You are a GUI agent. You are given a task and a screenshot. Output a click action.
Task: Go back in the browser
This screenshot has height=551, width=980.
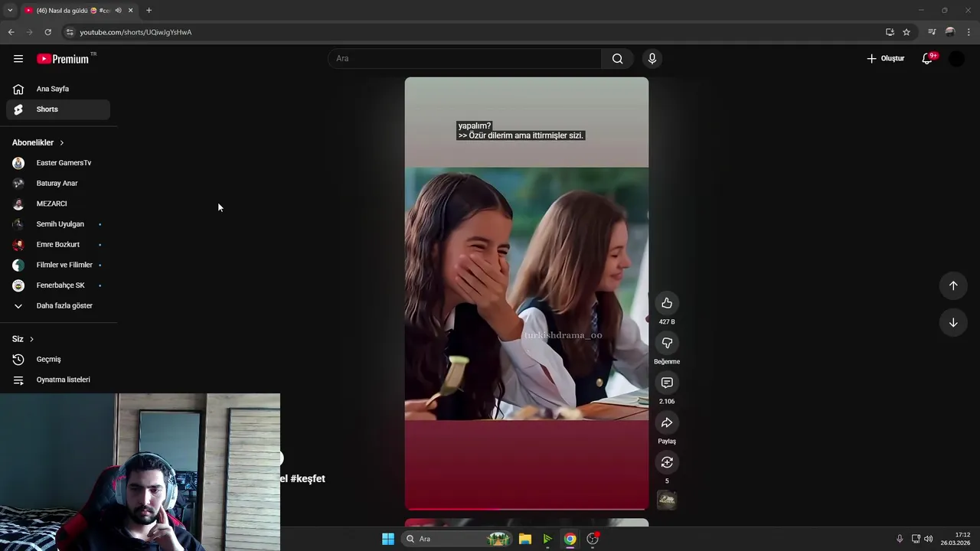pyautogui.click(x=11, y=32)
